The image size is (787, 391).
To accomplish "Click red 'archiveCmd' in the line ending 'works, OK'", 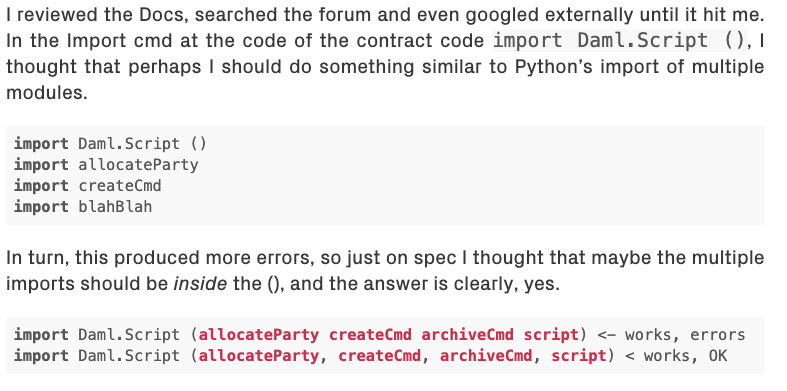I will (485, 356).
